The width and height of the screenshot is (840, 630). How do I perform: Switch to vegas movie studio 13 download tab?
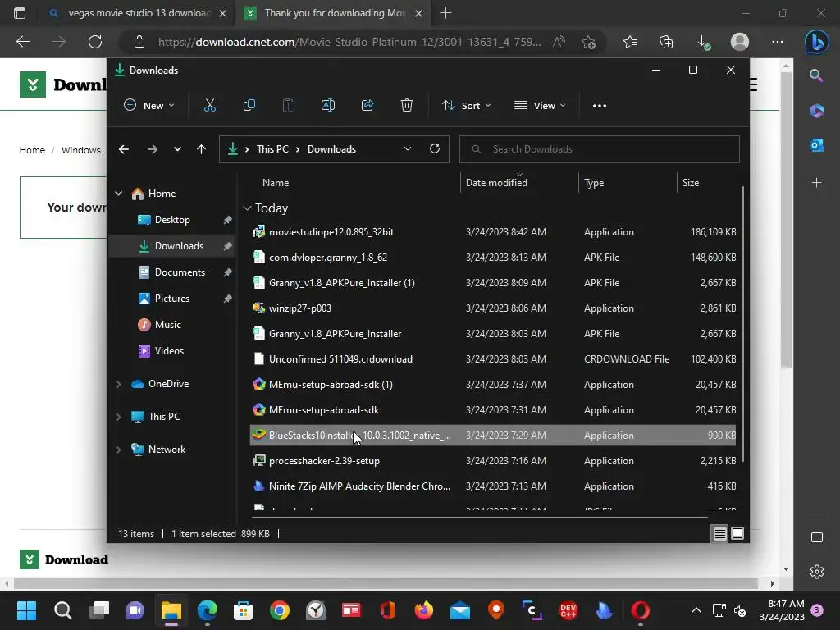(138, 13)
